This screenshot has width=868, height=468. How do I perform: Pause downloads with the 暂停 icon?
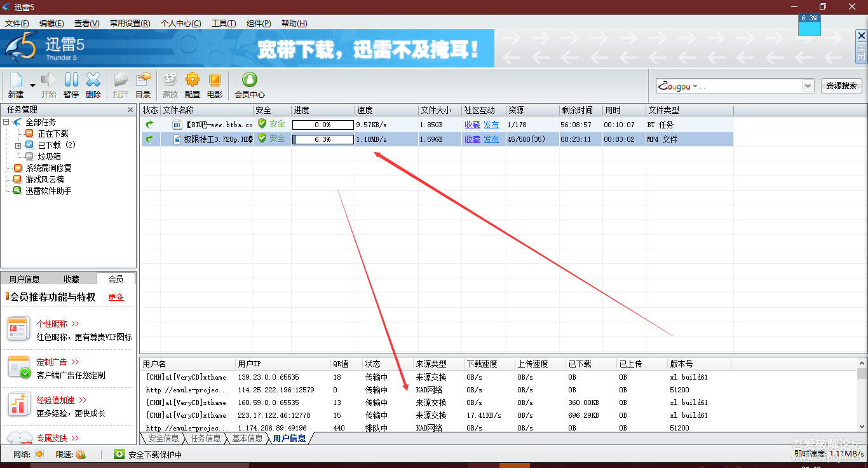click(x=71, y=80)
